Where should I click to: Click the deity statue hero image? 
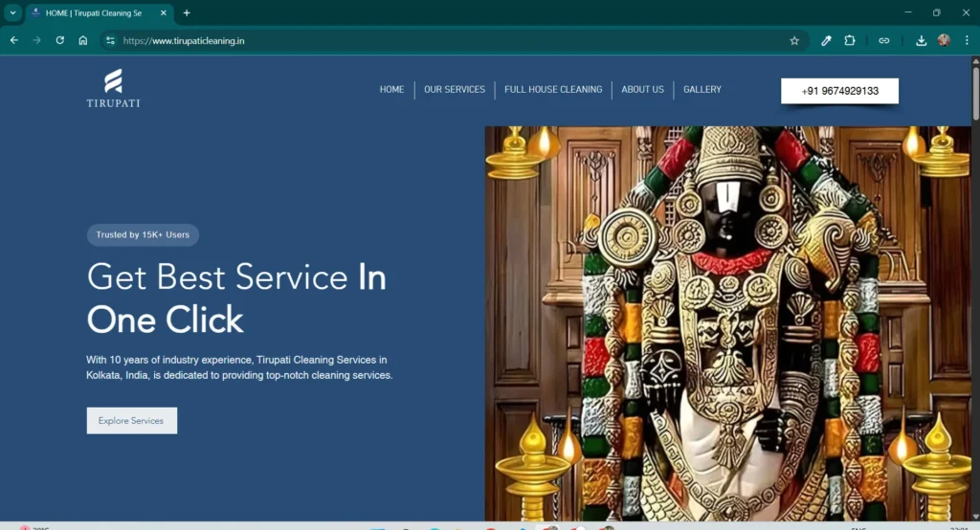[x=728, y=323]
